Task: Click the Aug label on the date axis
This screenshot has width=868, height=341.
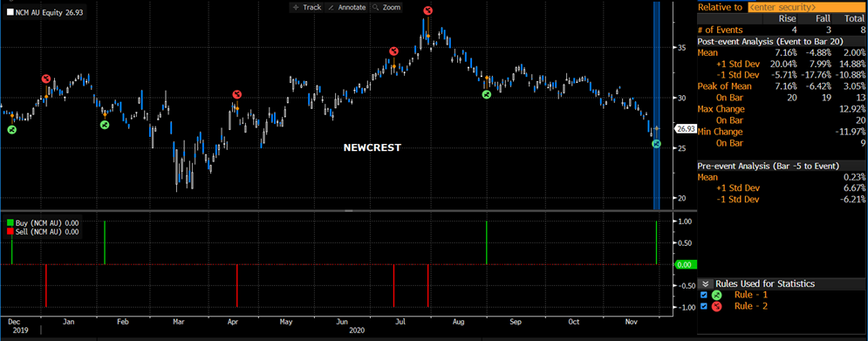Action: [x=459, y=321]
